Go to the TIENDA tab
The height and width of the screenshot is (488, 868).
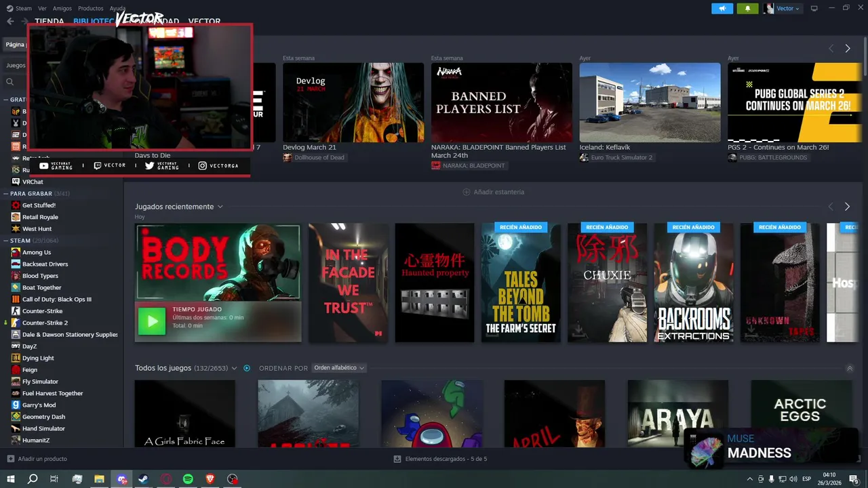50,21
